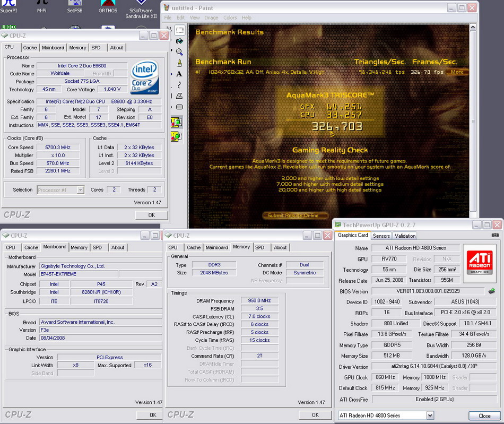The height and width of the screenshot is (424, 504).
Task: Click the More button beside frames/sec
Action: pos(457,72)
